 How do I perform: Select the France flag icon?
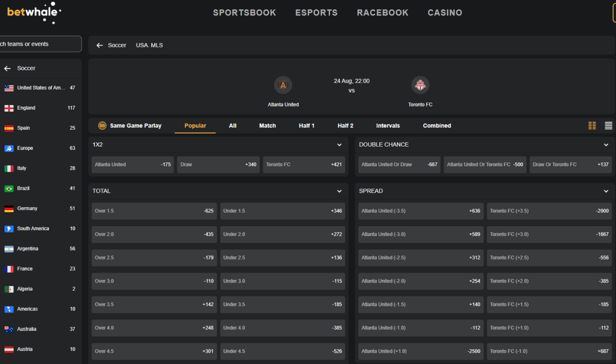9,269
